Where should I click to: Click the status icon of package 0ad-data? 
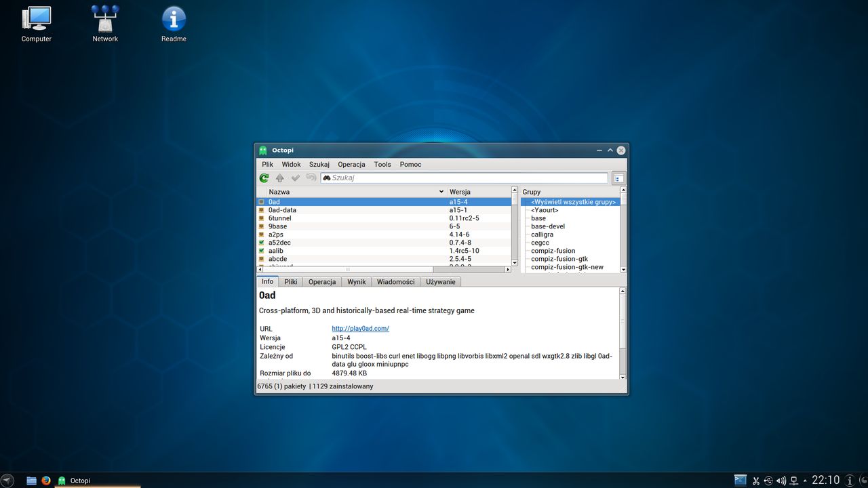pos(262,210)
